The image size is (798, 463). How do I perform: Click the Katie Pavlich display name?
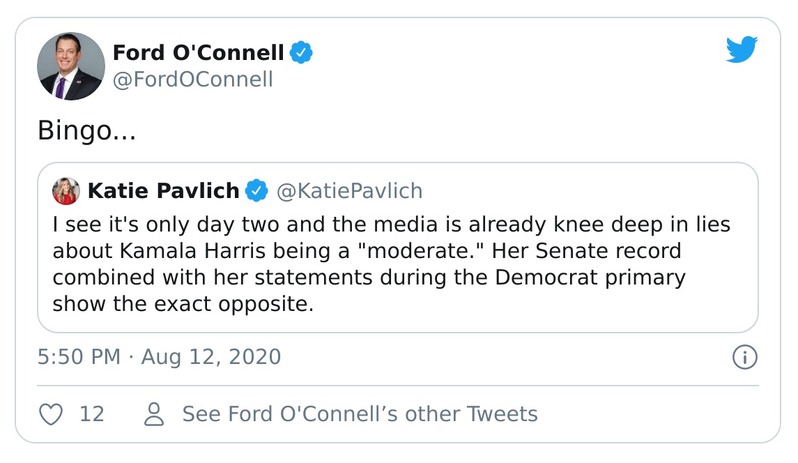tap(163, 190)
